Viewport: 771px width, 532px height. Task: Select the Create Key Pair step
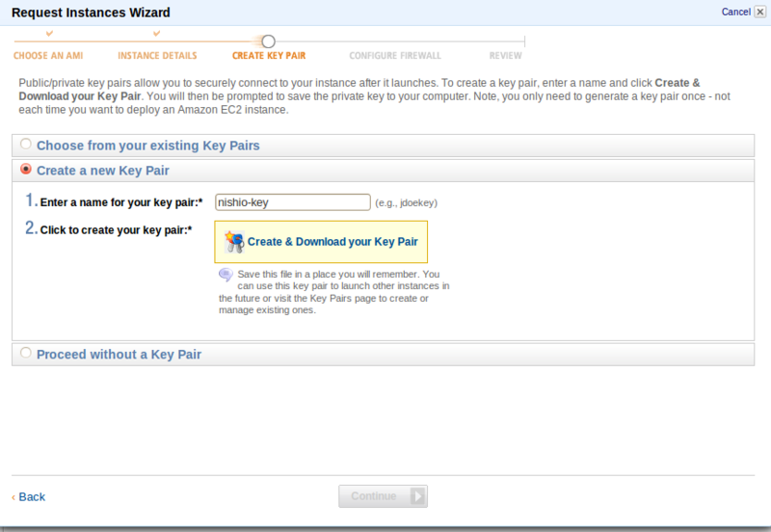pyautogui.click(x=269, y=56)
